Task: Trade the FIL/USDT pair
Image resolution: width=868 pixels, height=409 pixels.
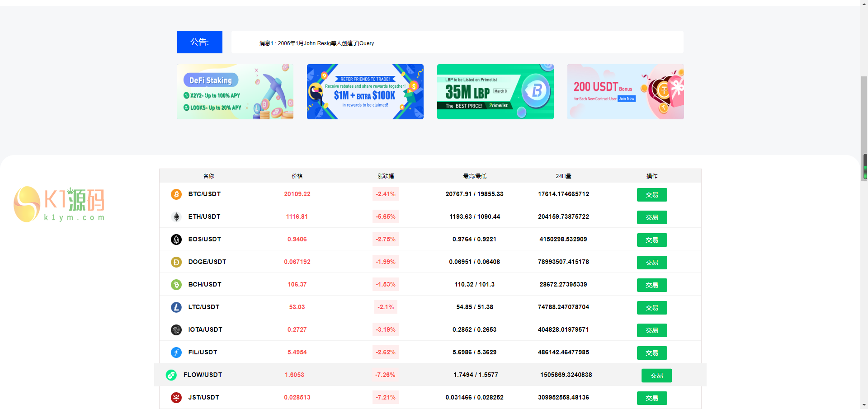Action: [x=652, y=353]
